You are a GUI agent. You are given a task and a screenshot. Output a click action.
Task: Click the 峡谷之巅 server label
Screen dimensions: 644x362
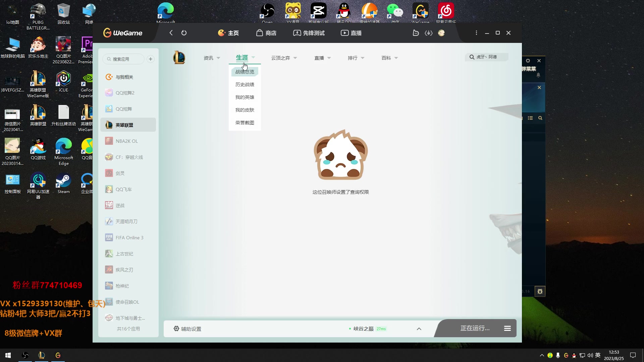pos(363,329)
